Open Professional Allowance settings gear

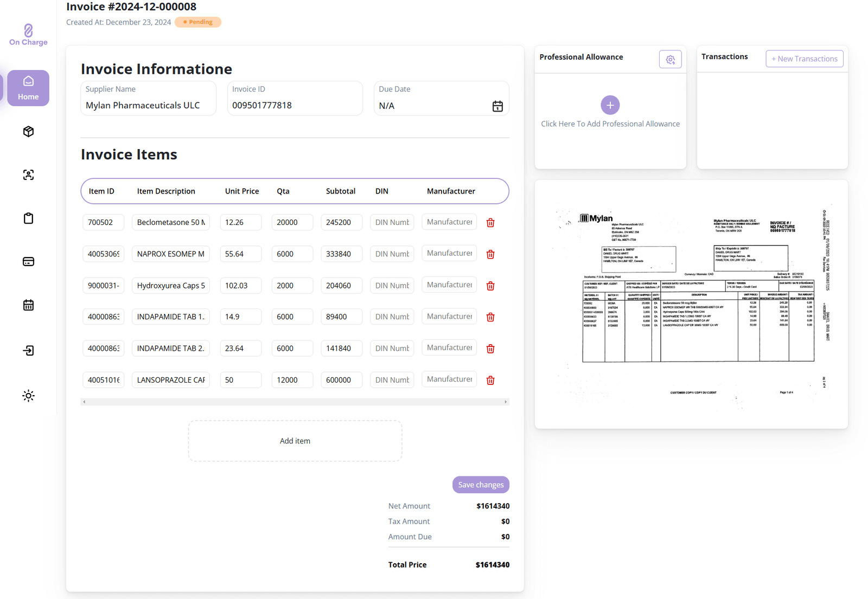coord(671,60)
